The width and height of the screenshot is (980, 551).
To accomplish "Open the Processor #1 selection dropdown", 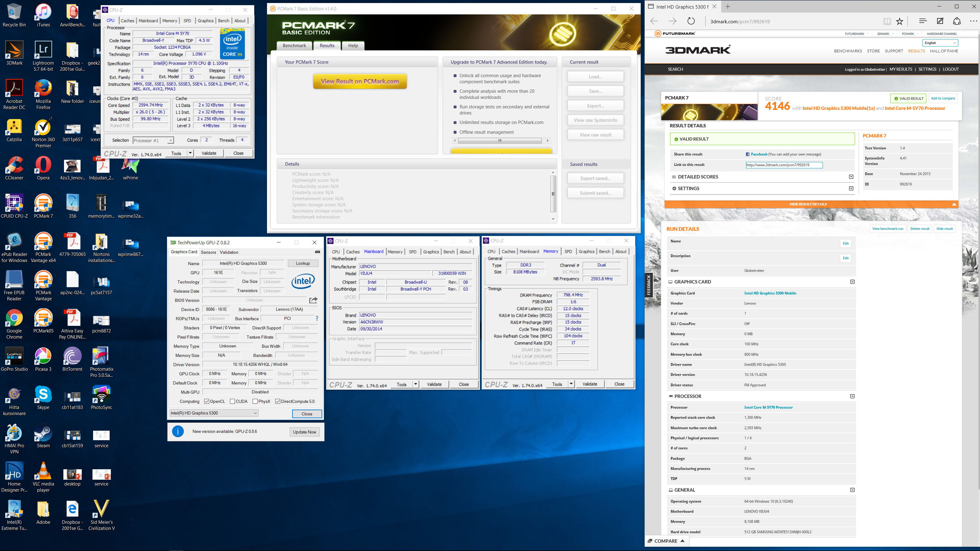I will [x=153, y=140].
